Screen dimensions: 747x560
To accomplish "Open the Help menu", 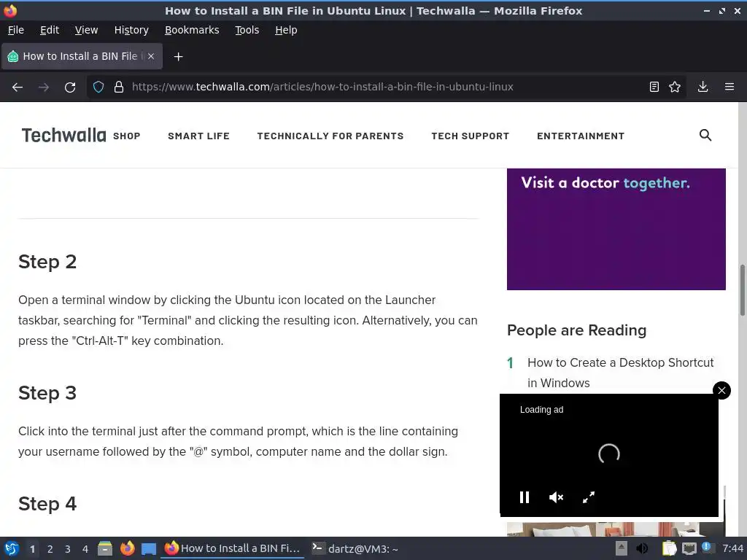I will pyautogui.click(x=286, y=30).
